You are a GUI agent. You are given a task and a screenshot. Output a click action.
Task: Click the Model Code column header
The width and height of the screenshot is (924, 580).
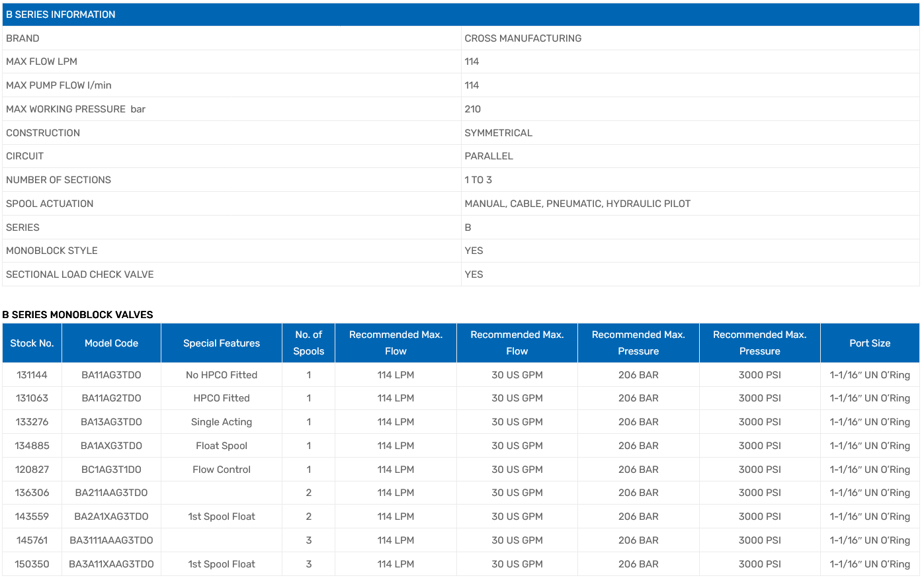111,343
